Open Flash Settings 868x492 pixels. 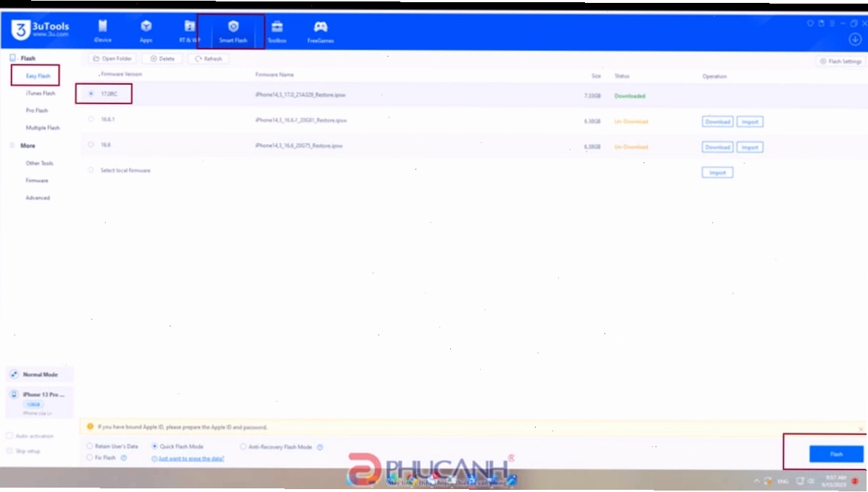(840, 61)
